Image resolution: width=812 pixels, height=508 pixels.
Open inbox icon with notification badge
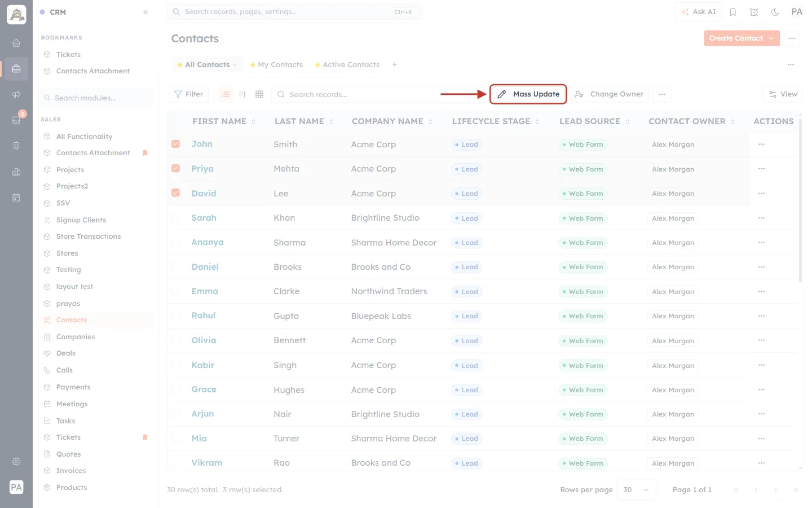click(x=16, y=120)
